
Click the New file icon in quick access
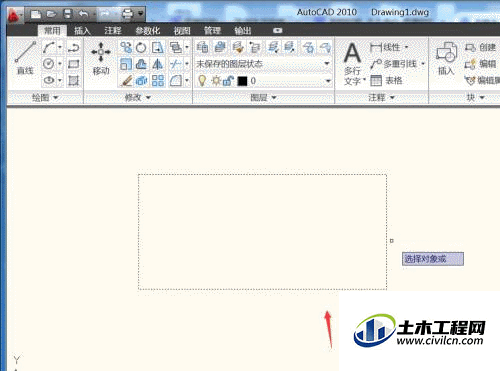(x=36, y=14)
